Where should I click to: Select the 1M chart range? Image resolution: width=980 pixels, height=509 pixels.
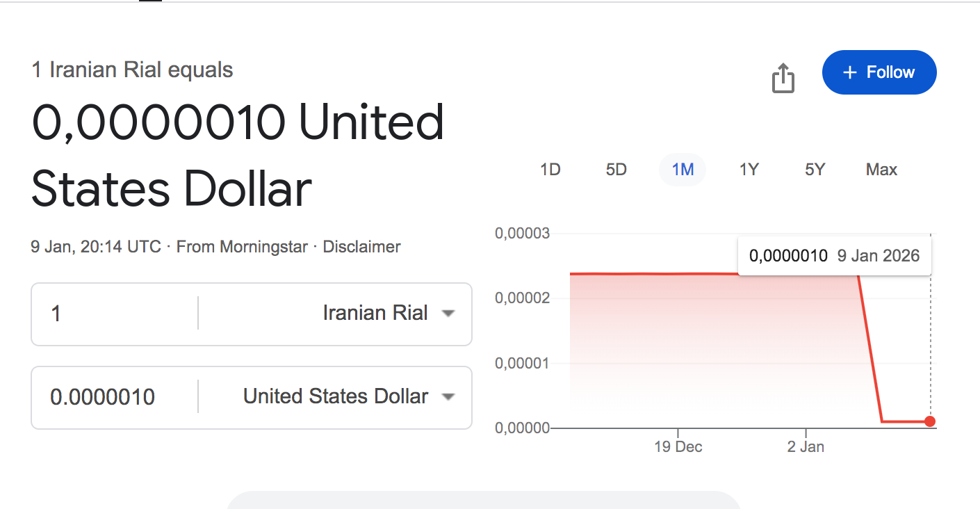click(x=683, y=170)
